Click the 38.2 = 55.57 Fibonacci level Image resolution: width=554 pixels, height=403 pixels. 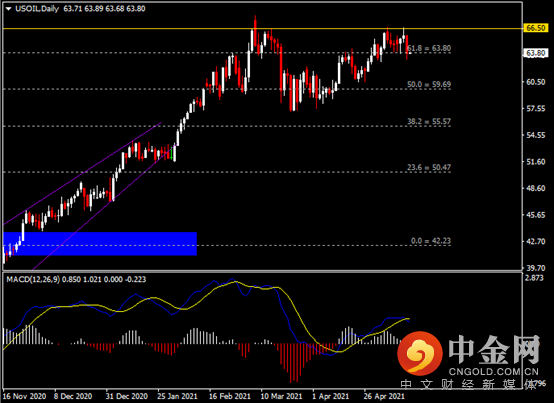click(x=429, y=122)
